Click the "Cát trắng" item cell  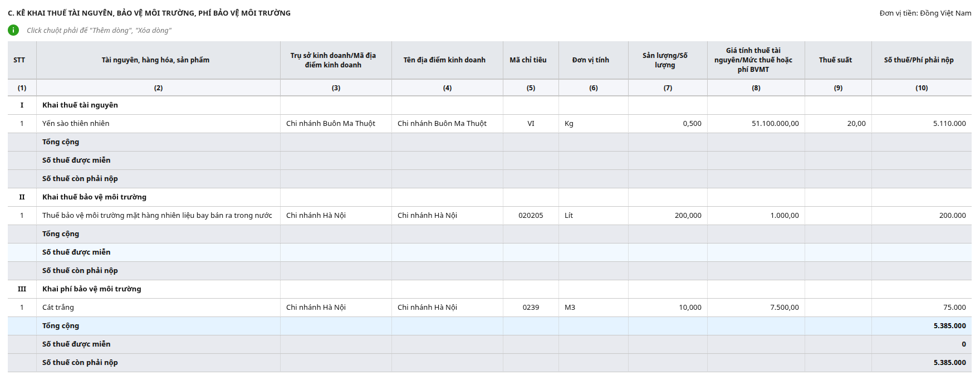(58, 308)
